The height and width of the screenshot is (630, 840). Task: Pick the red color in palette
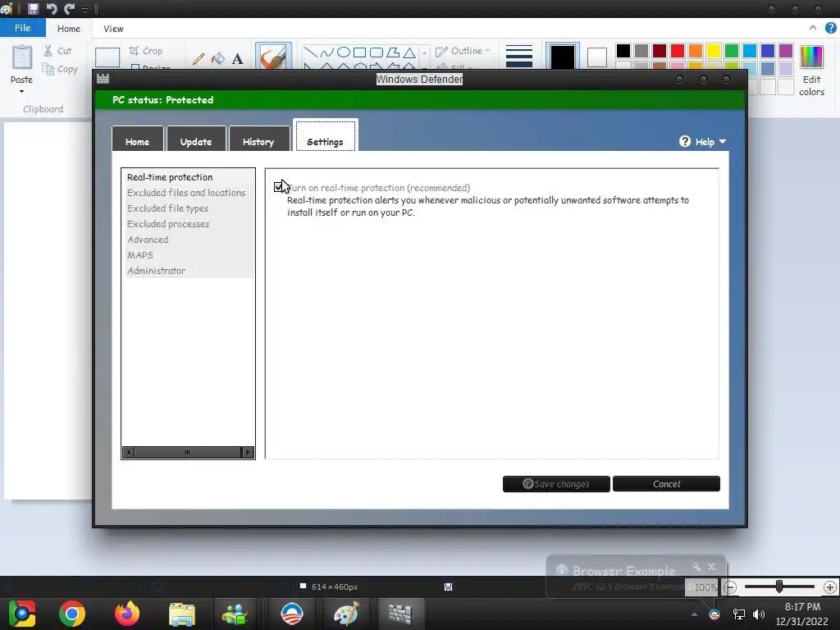677,50
